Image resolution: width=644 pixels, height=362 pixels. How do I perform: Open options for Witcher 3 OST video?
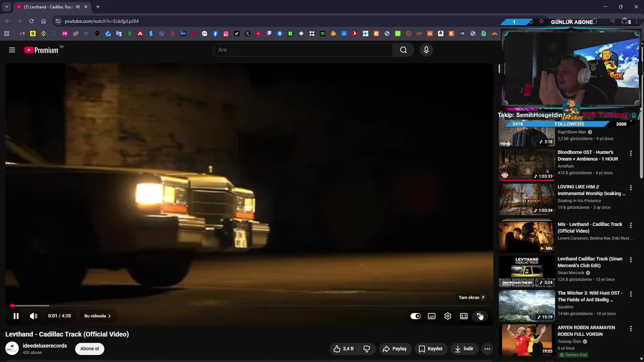[x=631, y=294]
